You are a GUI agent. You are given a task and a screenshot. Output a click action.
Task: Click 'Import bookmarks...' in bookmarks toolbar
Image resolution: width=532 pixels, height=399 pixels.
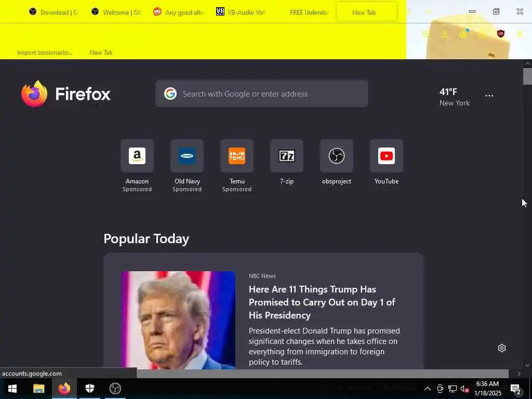pos(45,52)
